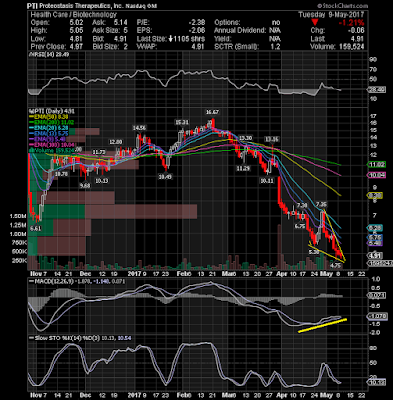Screen dimensions: 393x400
Task: Click the 13.30 price label
Action: [x=245, y=138]
